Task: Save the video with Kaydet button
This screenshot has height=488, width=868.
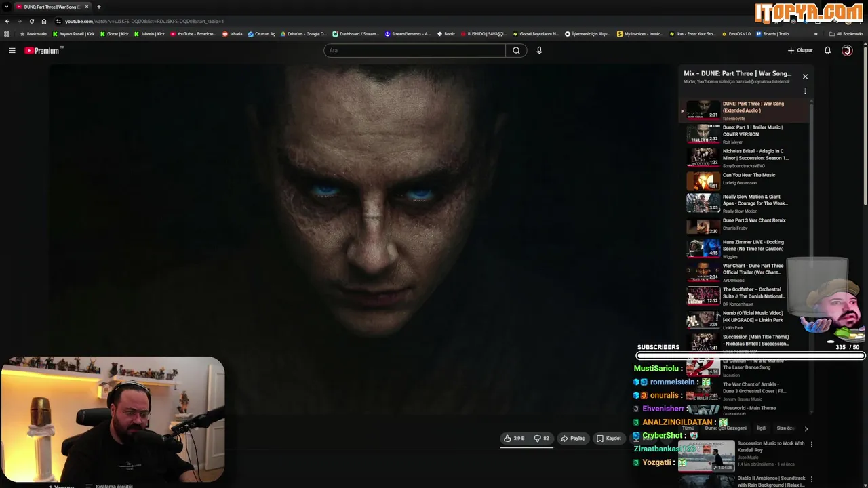Action: 609,439
